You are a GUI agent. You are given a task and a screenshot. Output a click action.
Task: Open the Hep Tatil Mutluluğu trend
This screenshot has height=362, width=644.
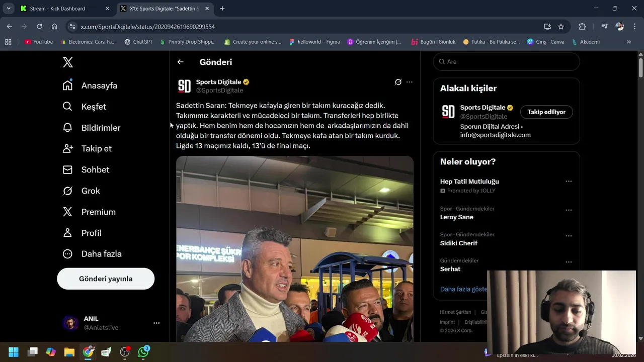[469, 182]
